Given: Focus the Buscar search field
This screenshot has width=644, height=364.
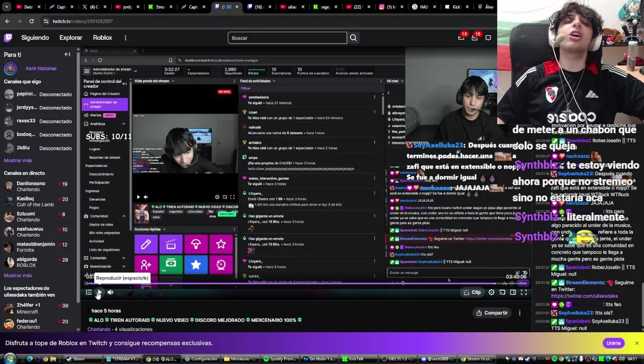Looking at the screenshot, I should pos(287,38).
